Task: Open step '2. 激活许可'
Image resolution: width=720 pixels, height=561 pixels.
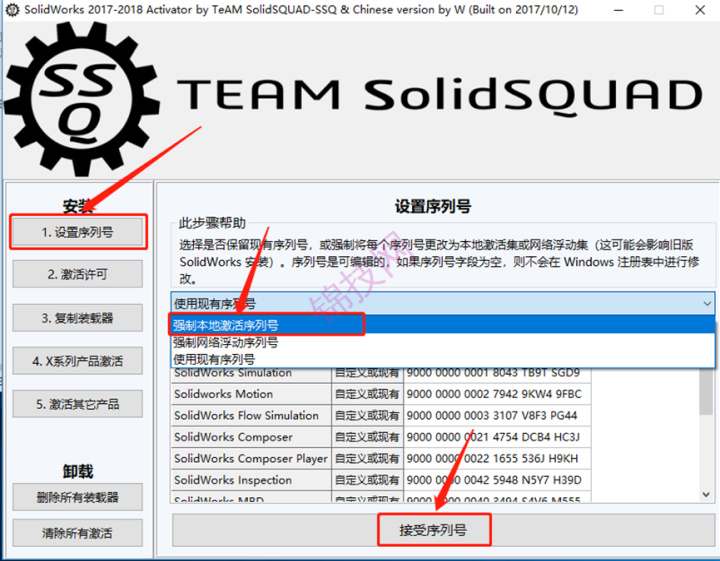Action: (x=77, y=274)
